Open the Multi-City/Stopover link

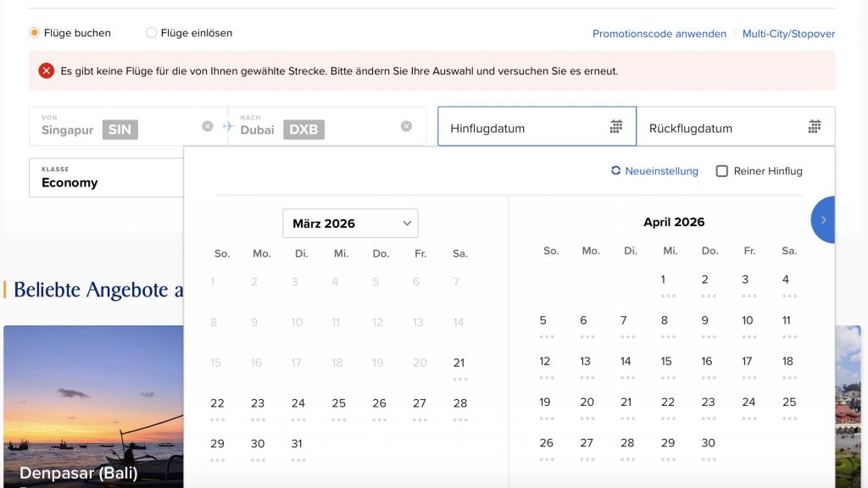(x=788, y=34)
